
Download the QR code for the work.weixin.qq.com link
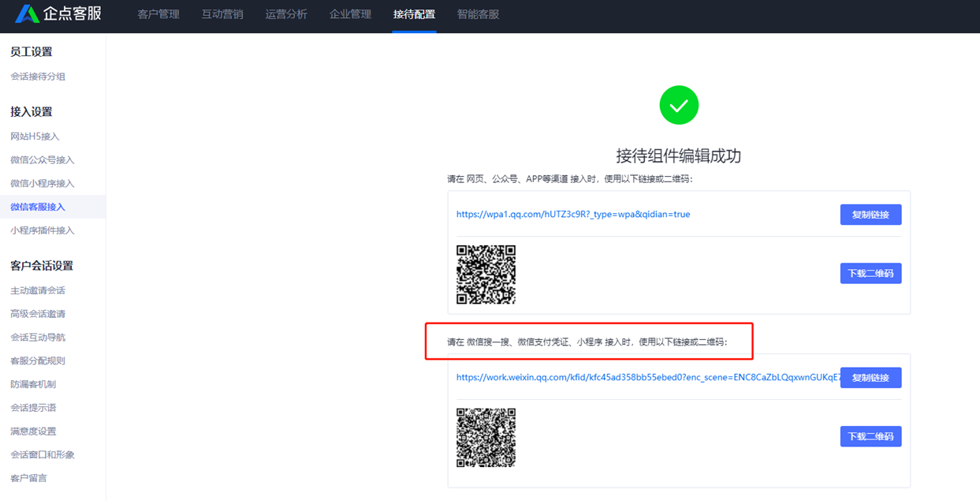(870, 436)
